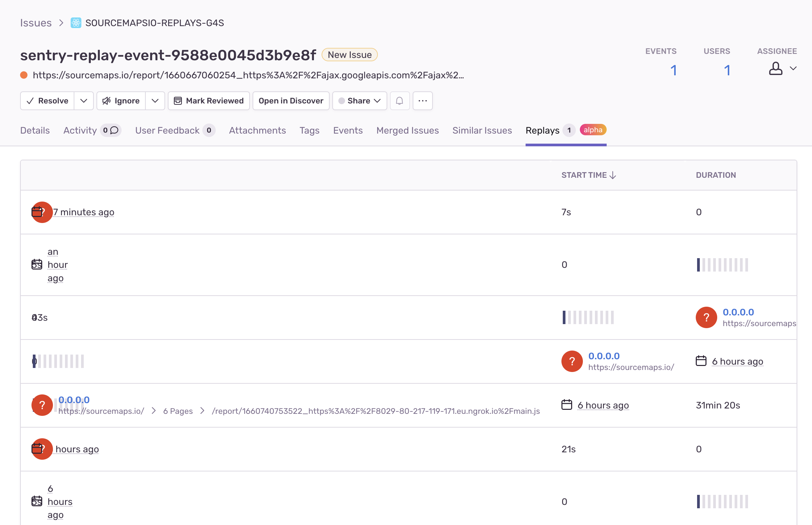Viewport: 812px width, 525px height.
Task: Open the issue in Discover
Action: 290,100
